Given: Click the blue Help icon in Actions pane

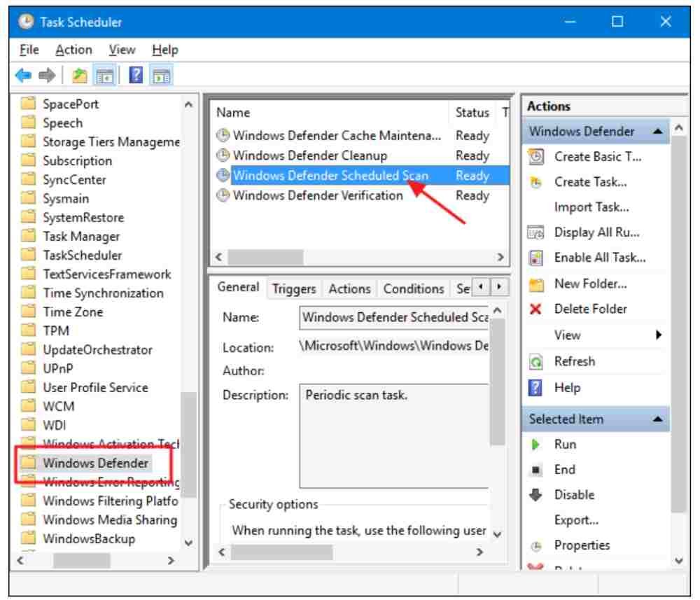Looking at the screenshot, I should [x=535, y=388].
